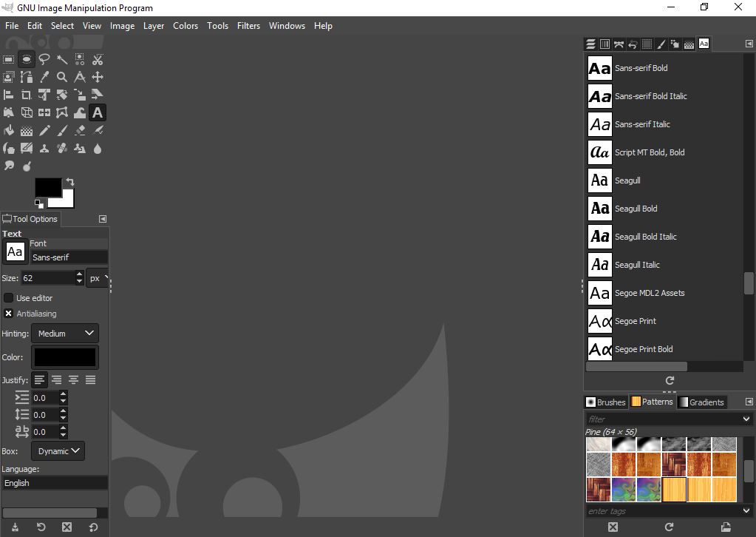This screenshot has width=756, height=537.
Task: Choose the Segoe Print font
Action: [x=664, y=321]
